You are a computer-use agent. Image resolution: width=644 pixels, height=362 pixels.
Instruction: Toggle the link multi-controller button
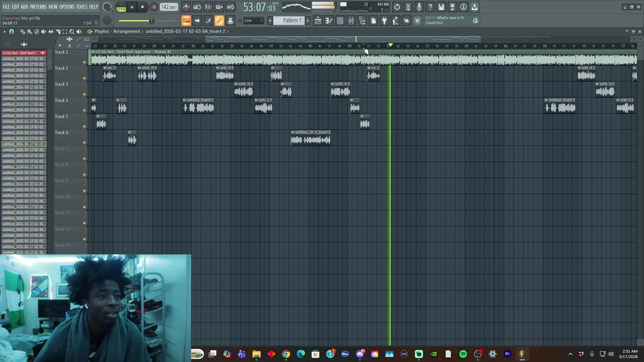pyautogui.click(x=219, y=21)
